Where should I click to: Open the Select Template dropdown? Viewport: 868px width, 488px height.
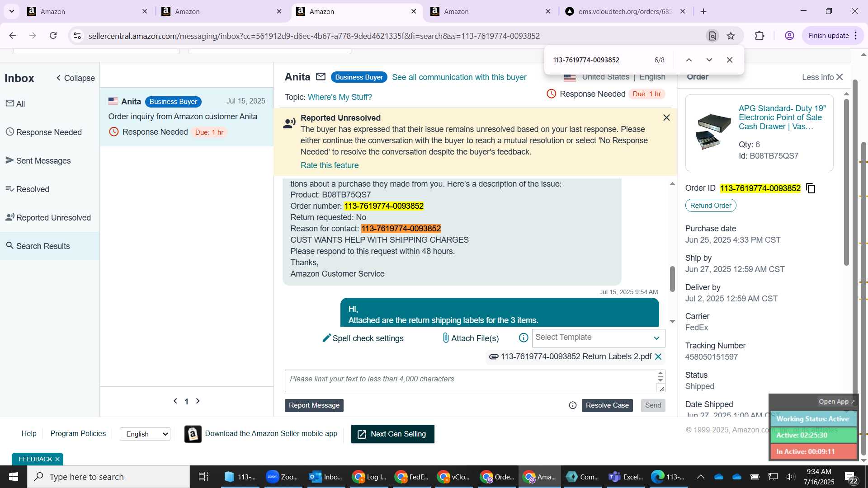tap(599, 338)
